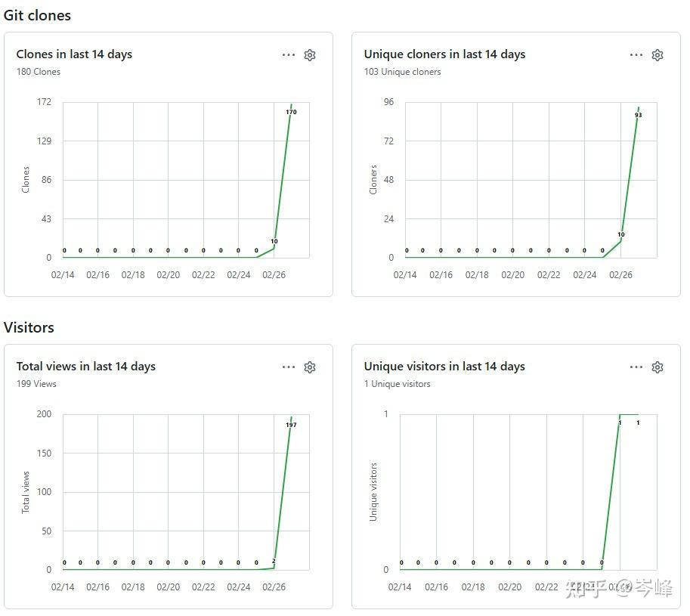Click 02/18 date label on Unique visitors chart
The height and width of the screenshot is (616, 690).
point(473,587)
